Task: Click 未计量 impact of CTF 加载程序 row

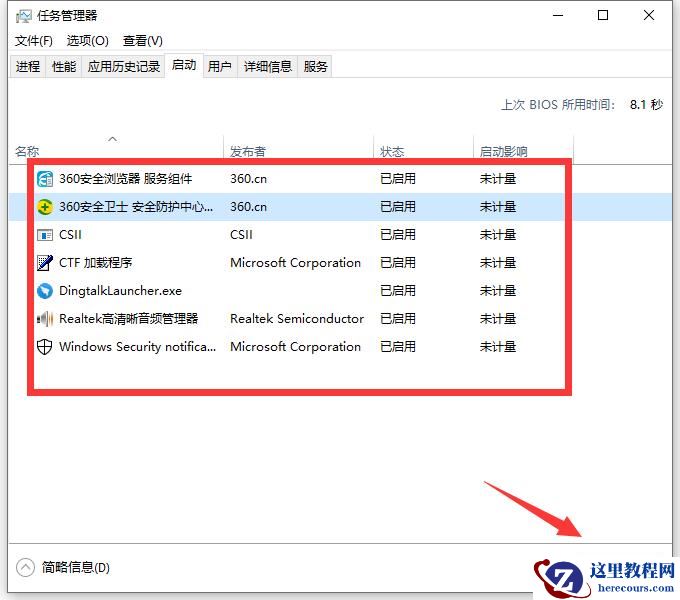Action: pyautogui.click(x=498, y=263)
